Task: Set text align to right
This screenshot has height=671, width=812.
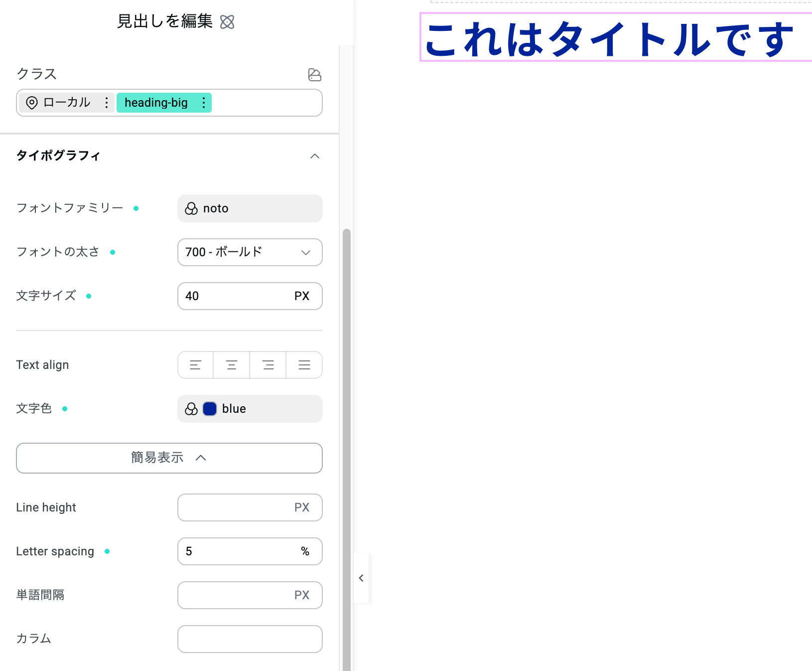Action: (268, 365)
